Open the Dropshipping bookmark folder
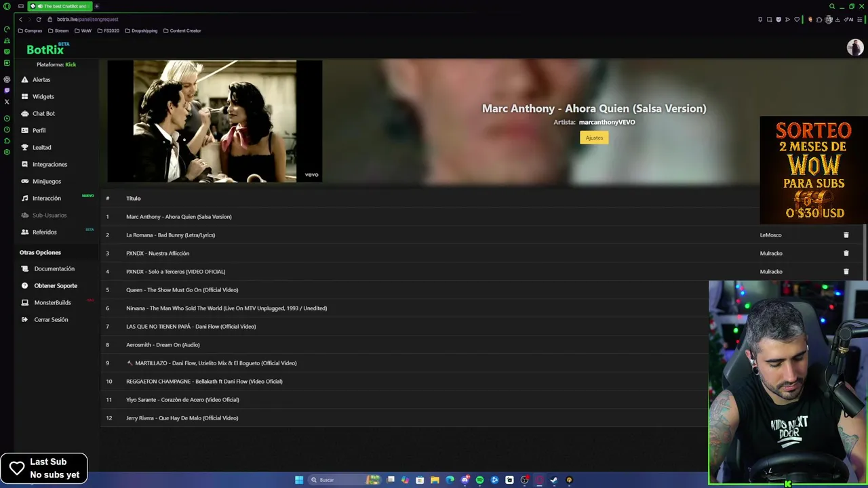This screenshot has height=488, width=868. (141, 30)
